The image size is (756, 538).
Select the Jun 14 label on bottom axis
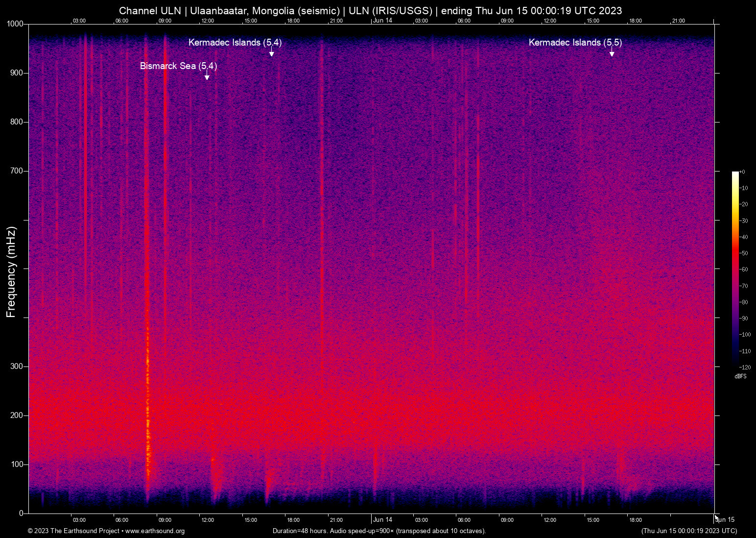[382, 520]
